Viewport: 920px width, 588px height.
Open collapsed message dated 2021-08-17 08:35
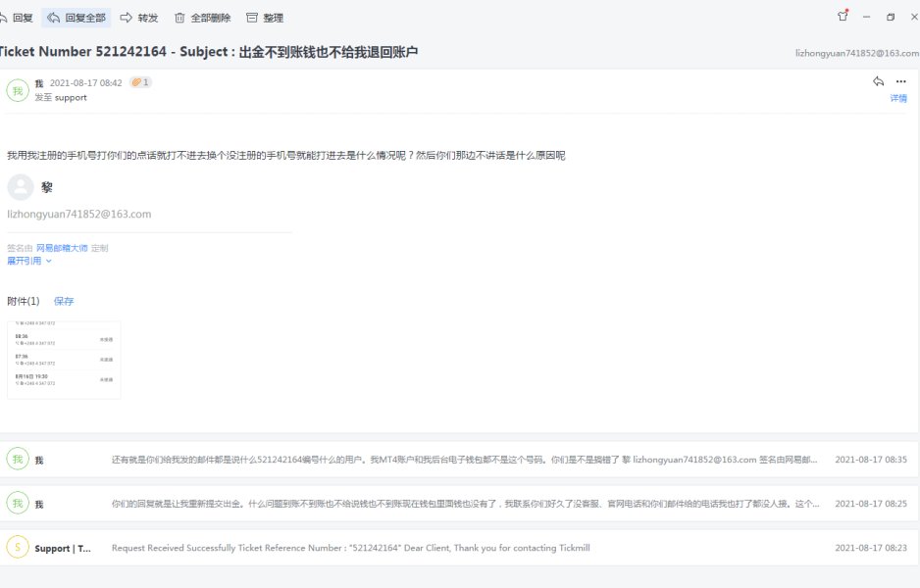[459, 460]
